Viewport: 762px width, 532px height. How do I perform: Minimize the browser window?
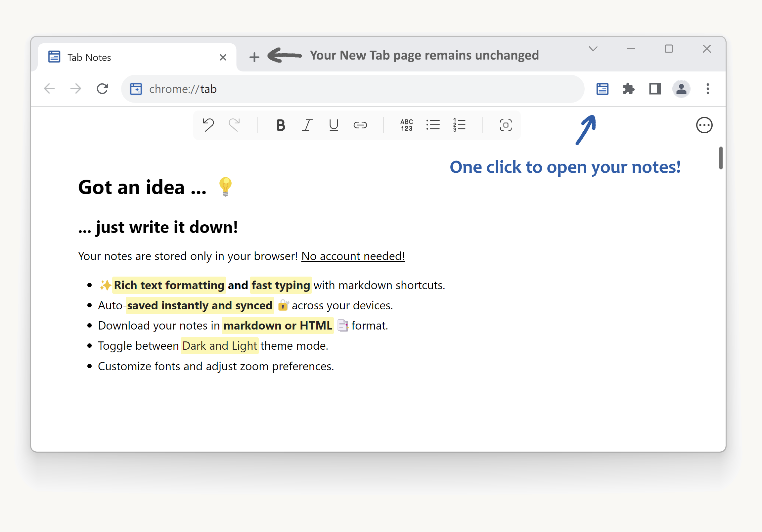click(631, 49)
